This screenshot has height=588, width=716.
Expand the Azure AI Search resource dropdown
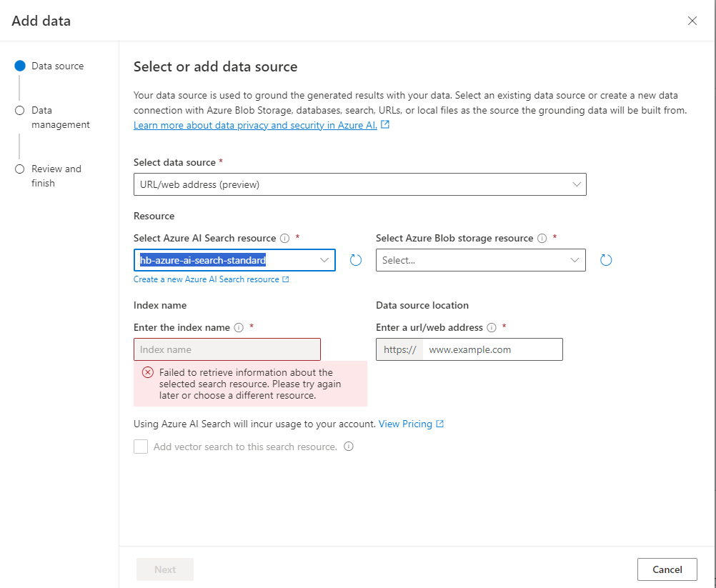click(x=324, y=260)
